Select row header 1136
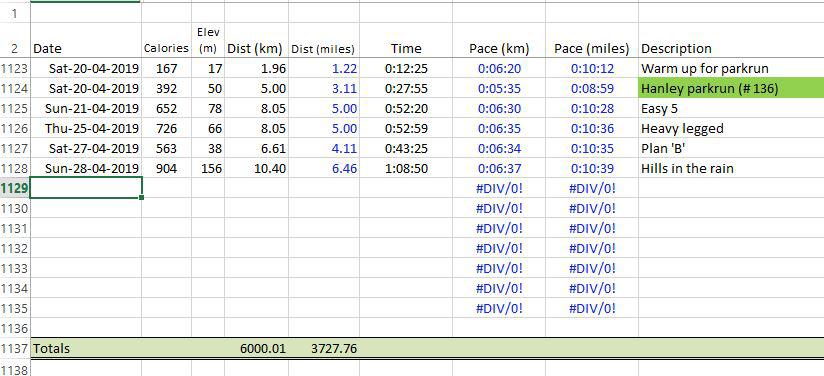This screenshot has height=376, width=824. (15, 328)
